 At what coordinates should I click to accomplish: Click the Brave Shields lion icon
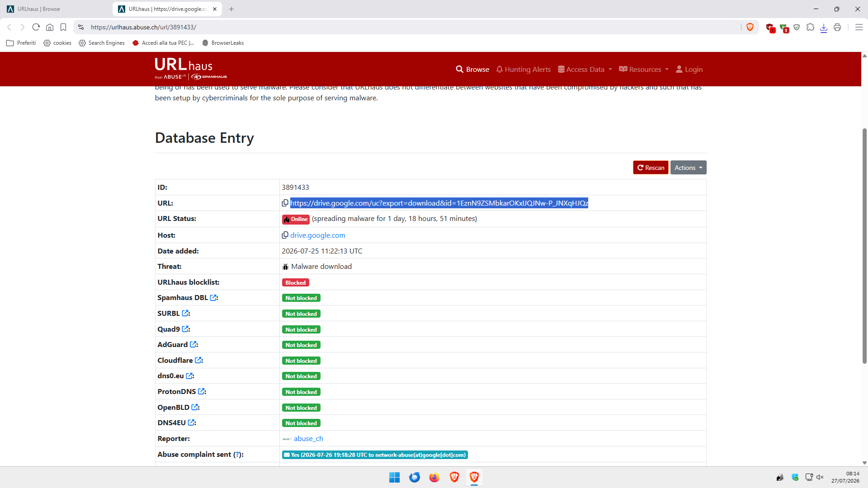point(750,27)
